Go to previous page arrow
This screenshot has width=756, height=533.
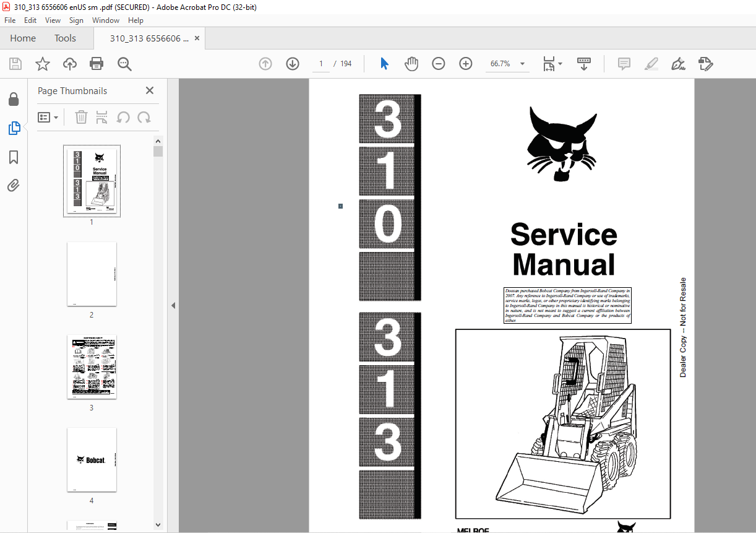click(265, 64)
